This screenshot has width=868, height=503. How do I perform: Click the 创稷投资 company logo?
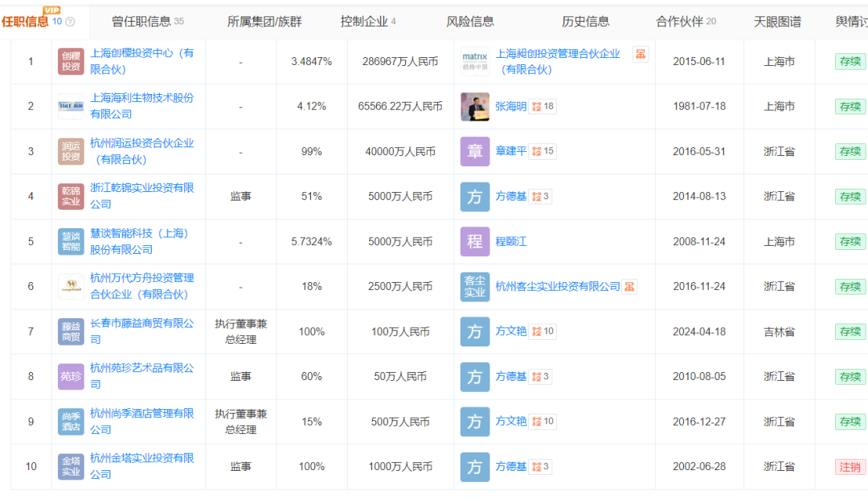point(71,61)
